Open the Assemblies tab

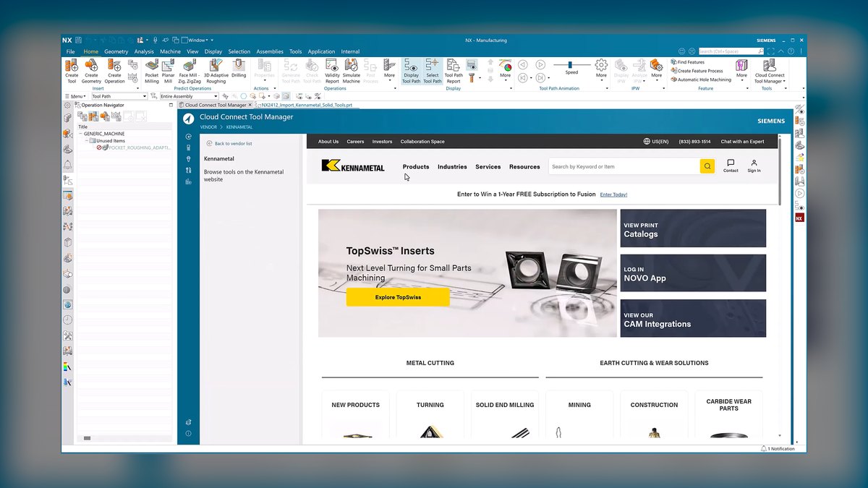click(x=270, y=51)
